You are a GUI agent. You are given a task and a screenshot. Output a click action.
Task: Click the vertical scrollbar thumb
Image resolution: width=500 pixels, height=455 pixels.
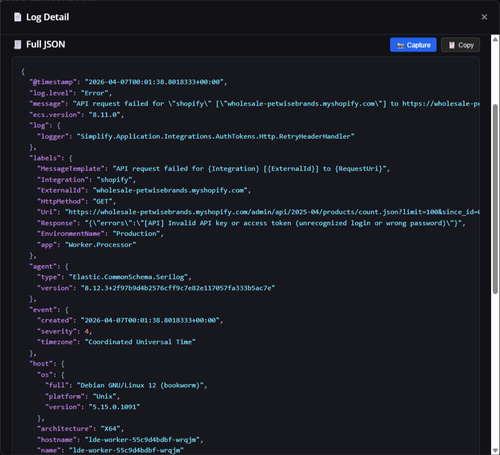[495, 199]
